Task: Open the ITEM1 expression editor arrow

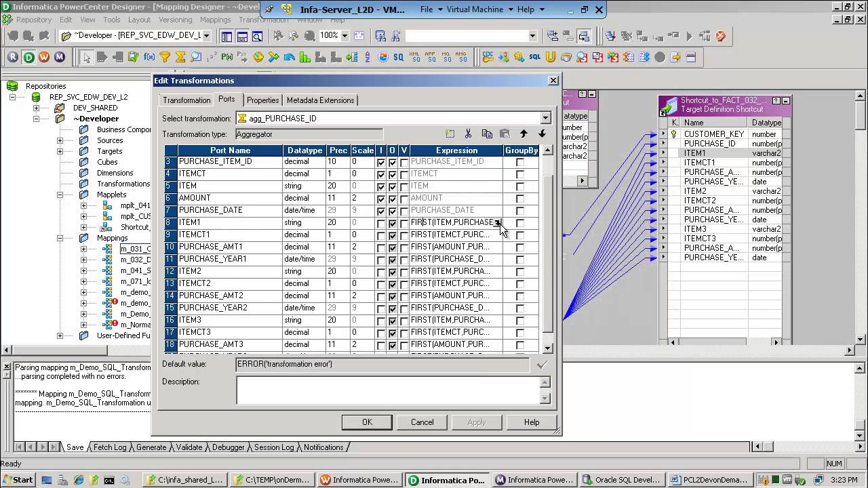Action: click(x=498, y=222)
